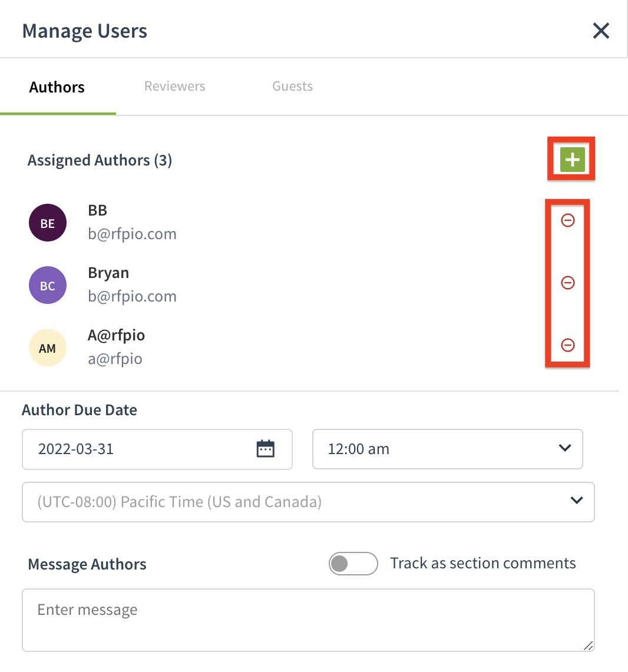Switch to the Authors tab
The height and width of the screenshot is (672, 628).
click(x=57, y=87)
